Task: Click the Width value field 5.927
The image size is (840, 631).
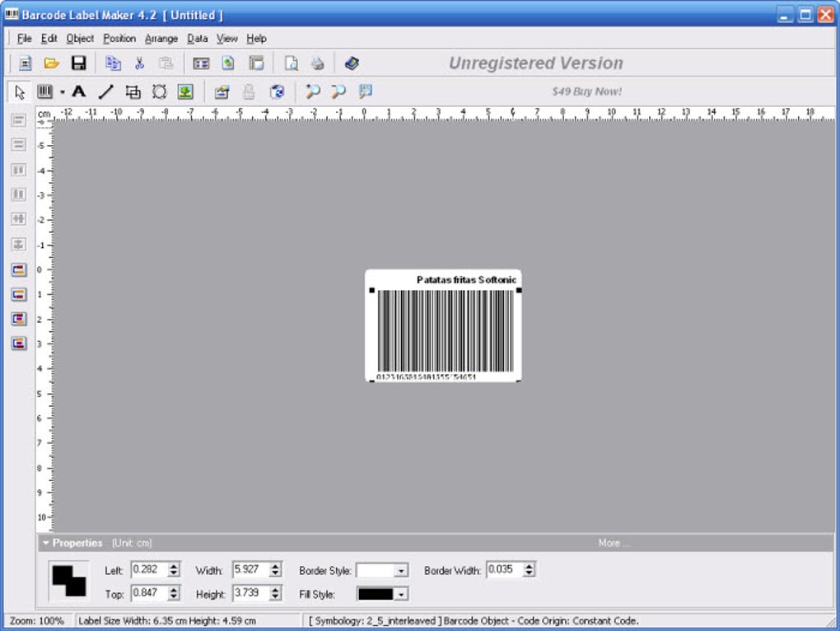Action: 250,569
